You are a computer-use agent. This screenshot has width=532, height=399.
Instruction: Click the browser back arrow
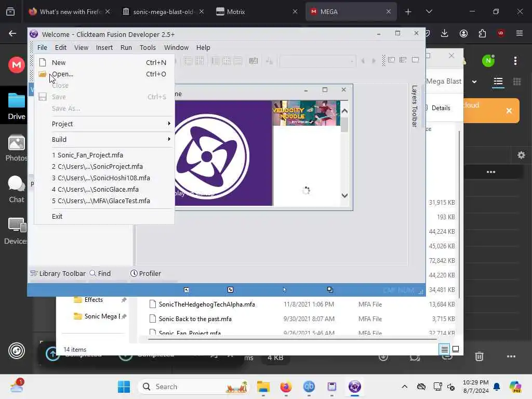[12, 33]
